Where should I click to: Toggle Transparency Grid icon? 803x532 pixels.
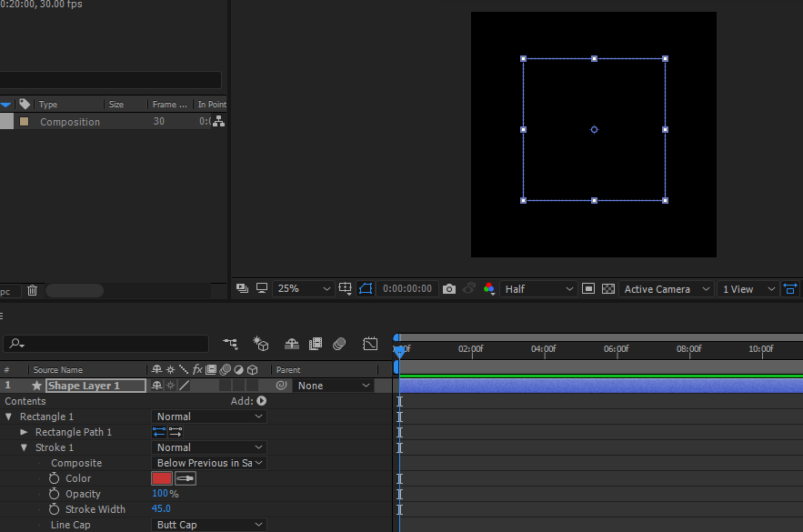[607, 289]
